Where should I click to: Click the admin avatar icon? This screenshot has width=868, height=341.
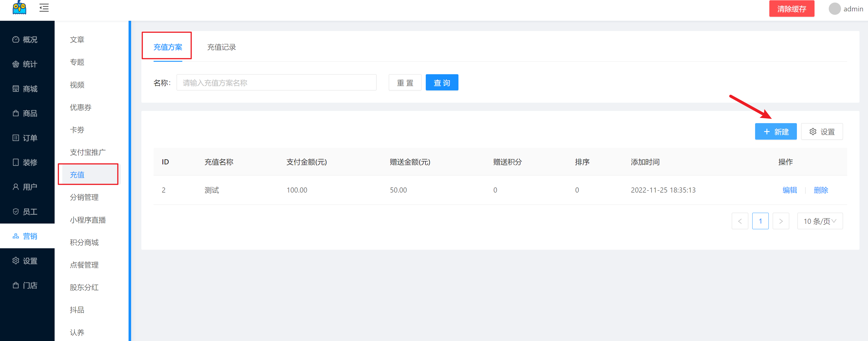point(834,9)
